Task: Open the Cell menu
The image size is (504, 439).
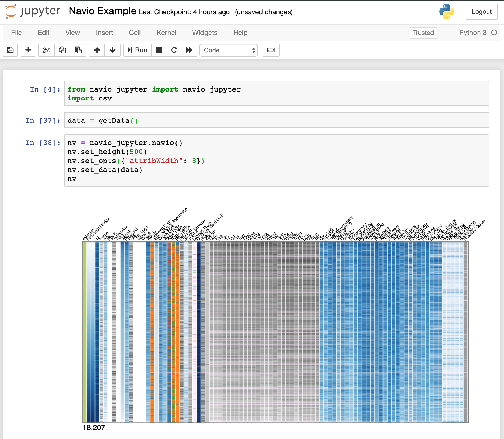Action: pyautogui.click(x=135, y=33)
